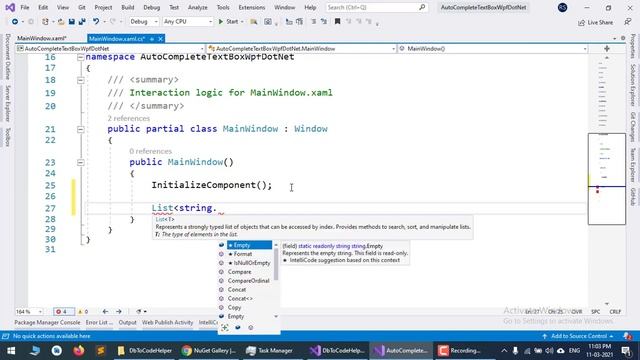Collapse the MainWindow constructor at line 23
This screenshot has width=640, height=360.
point(80,162)
